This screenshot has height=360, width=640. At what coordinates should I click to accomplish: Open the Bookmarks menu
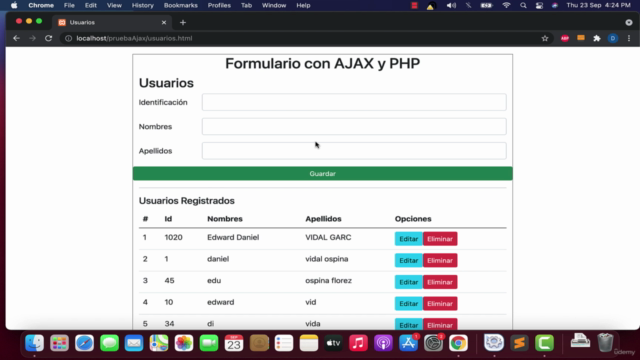180,5
